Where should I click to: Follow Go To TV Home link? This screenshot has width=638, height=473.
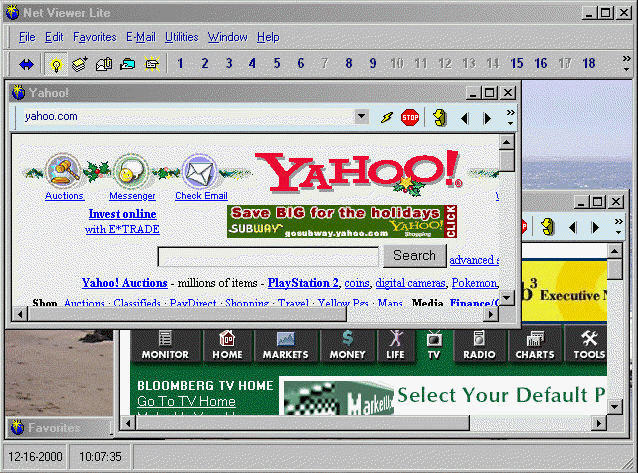186,402
